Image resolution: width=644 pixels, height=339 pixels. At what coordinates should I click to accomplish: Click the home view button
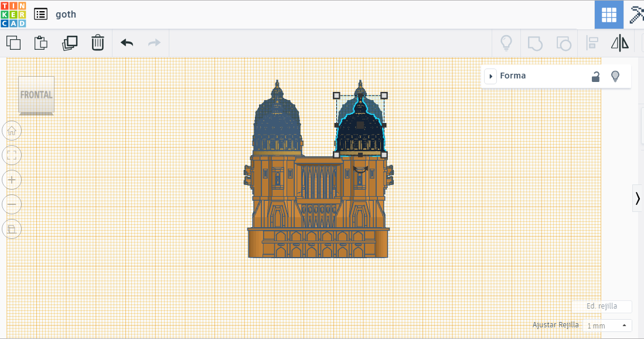12,131
